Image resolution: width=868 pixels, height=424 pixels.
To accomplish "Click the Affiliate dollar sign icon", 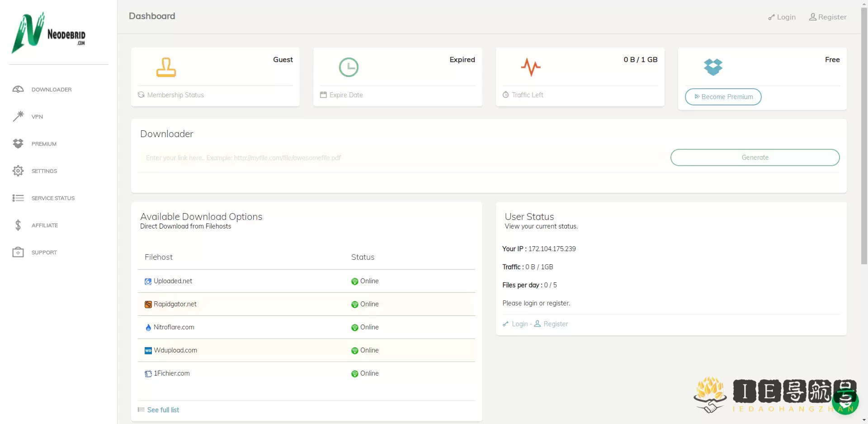I will (x=18, y=225).
